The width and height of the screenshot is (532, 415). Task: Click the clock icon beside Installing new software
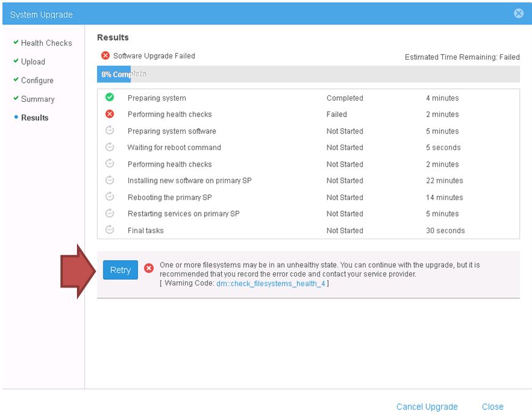111,181
